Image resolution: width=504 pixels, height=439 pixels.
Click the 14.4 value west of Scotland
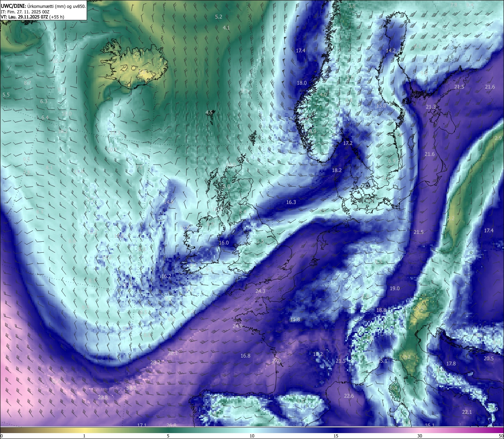coord(169,201)
